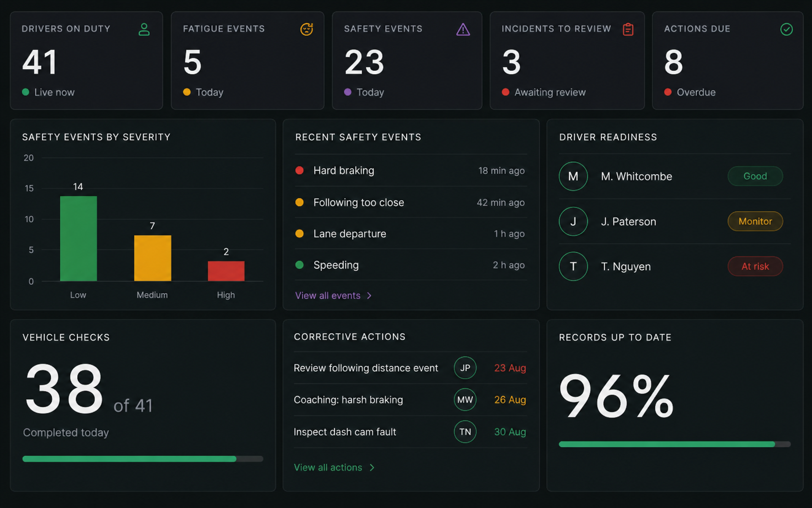812x508 pixels.
Task: Click the TN assignee avatar
Action: [465, 431]
